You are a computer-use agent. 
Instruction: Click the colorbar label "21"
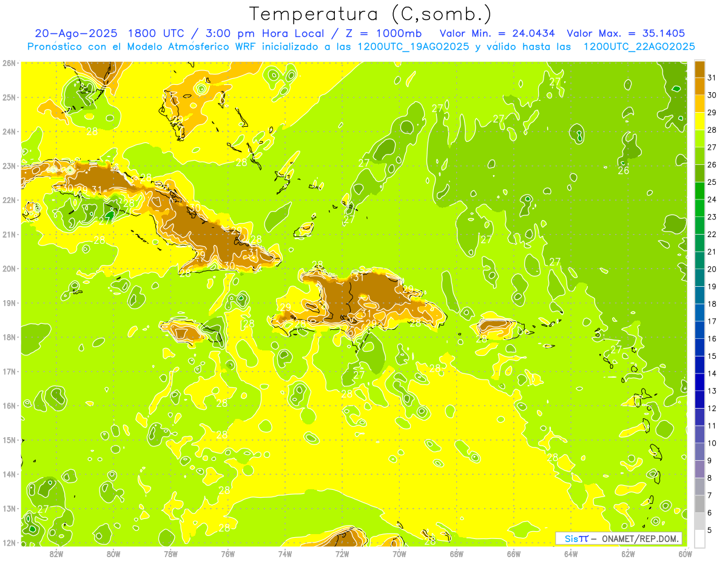tap(712, 252)
